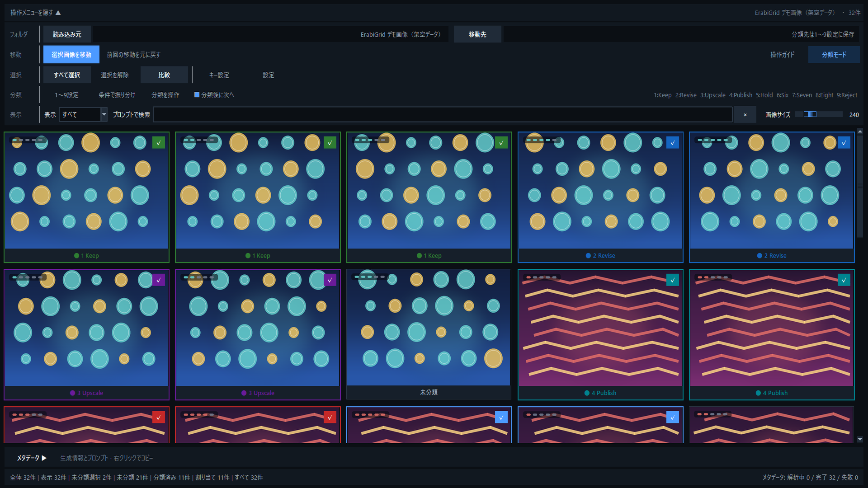Viewport: 868px width, 488px height.
Task: Click the scrollbar up arrow
Action: (860, 131)
